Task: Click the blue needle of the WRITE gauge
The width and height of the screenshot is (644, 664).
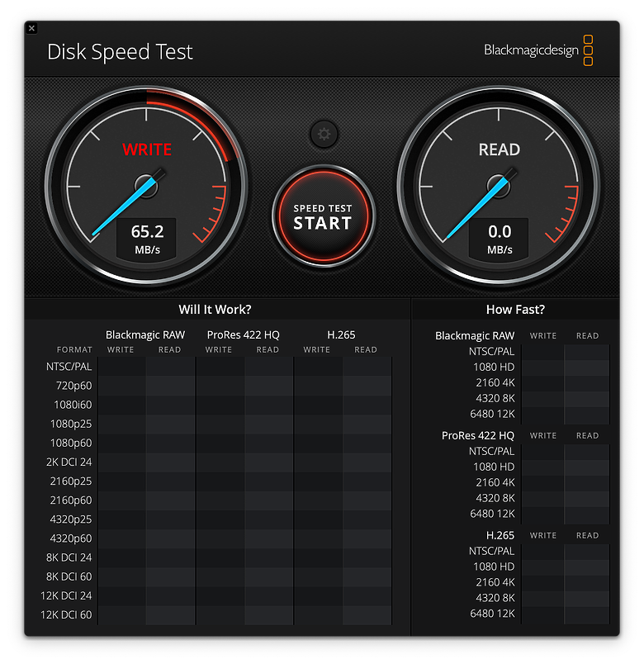Action: pyautogui.click(x=122, y=207)
